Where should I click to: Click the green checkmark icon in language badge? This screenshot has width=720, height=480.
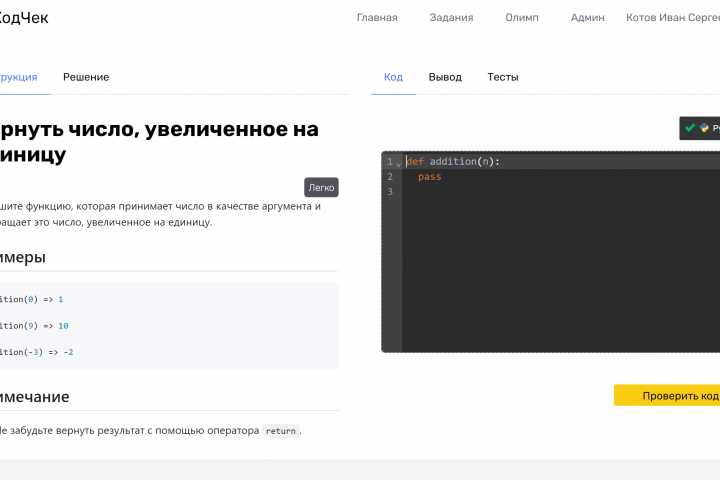tap(690, 128)
